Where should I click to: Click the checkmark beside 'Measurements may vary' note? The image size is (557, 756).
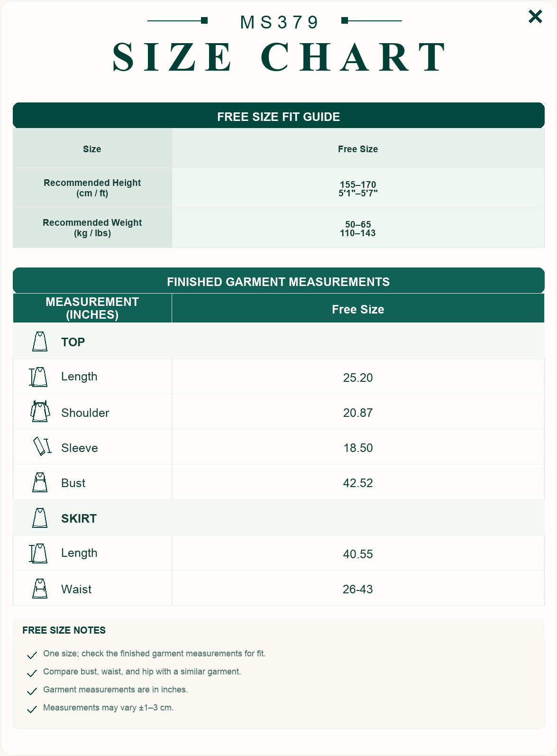pyautogui.click(x=32, y=709)
